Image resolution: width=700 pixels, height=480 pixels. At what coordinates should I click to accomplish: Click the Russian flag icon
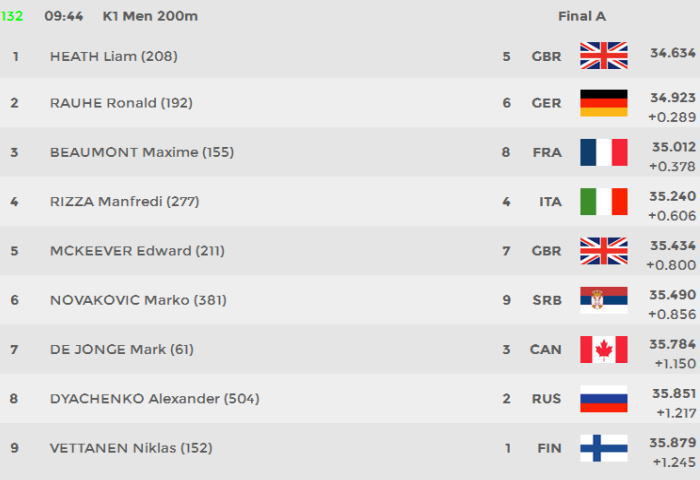tap(604, 399)
